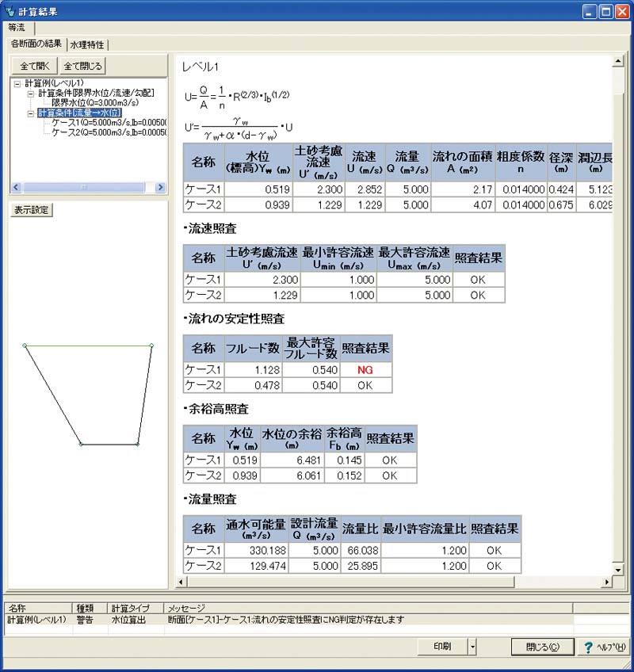Maximize the 計算結果 window
The image size is (634, 672).
(x=605, y=12)
